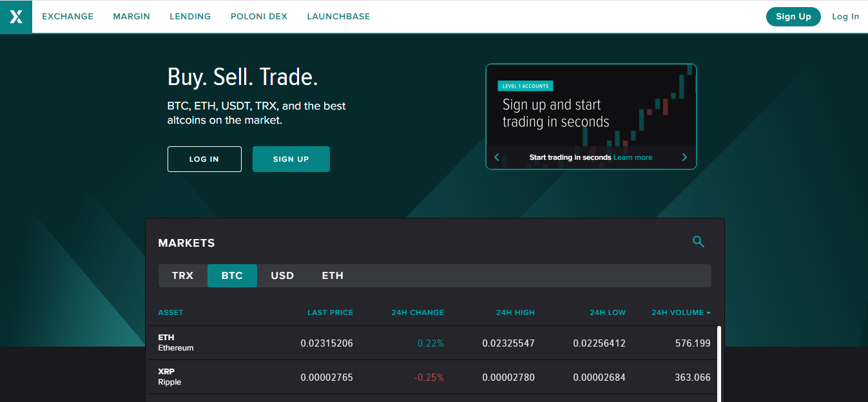Click the LEVEL 1 ACCOUNTS badge
Viewport: 868px width, 402px height.
tap(525, 86)
